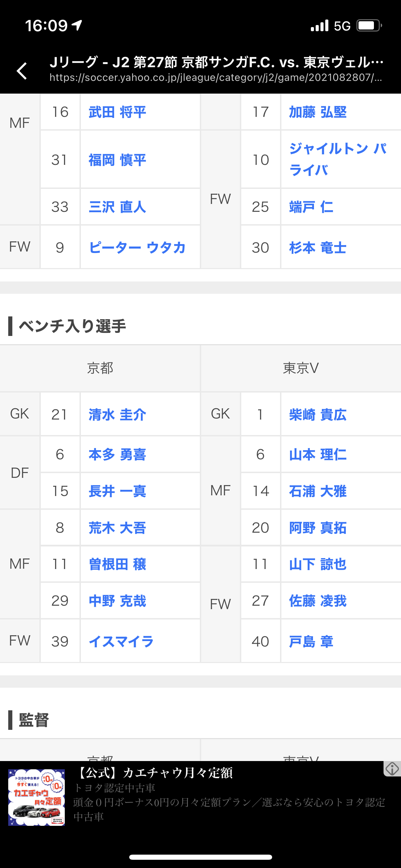Select bench player イスマイラ
The image size is (401, 868).
click(121, 641)
